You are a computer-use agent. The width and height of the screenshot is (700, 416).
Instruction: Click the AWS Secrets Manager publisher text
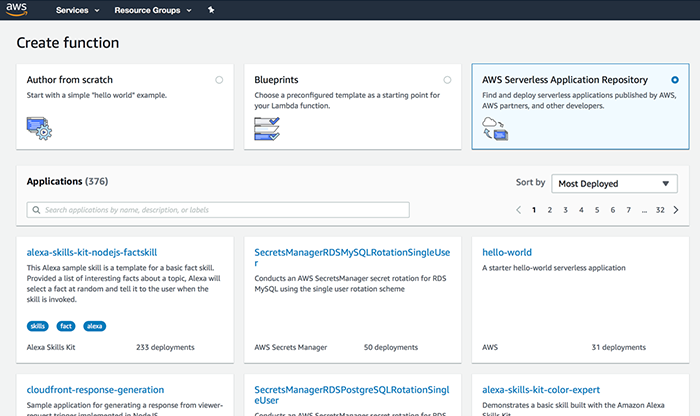291,347
